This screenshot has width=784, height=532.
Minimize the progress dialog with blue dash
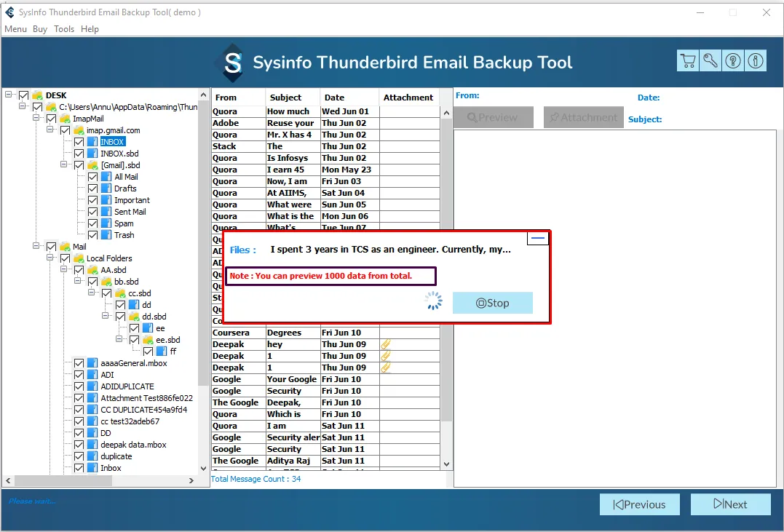[538, 239]
